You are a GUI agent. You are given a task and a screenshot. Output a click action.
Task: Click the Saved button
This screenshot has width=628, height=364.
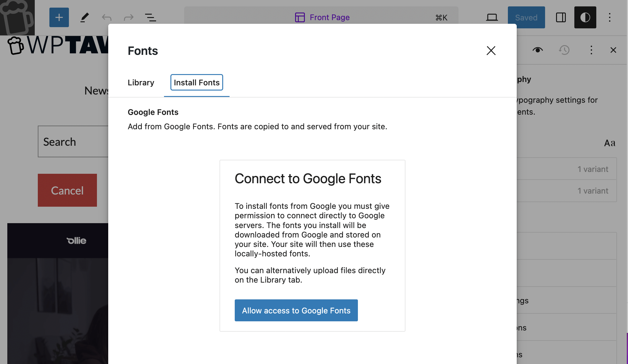[x=526, y=17]
